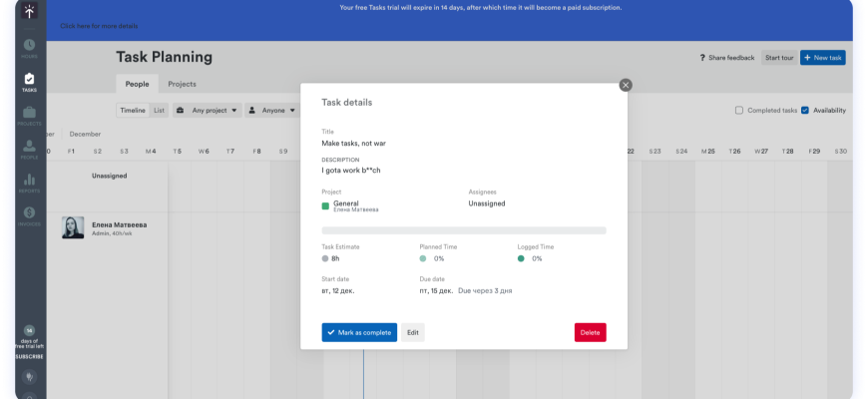Open Reports bar chart icon
The width and height of the screenshot is (868, 399).
29,182
